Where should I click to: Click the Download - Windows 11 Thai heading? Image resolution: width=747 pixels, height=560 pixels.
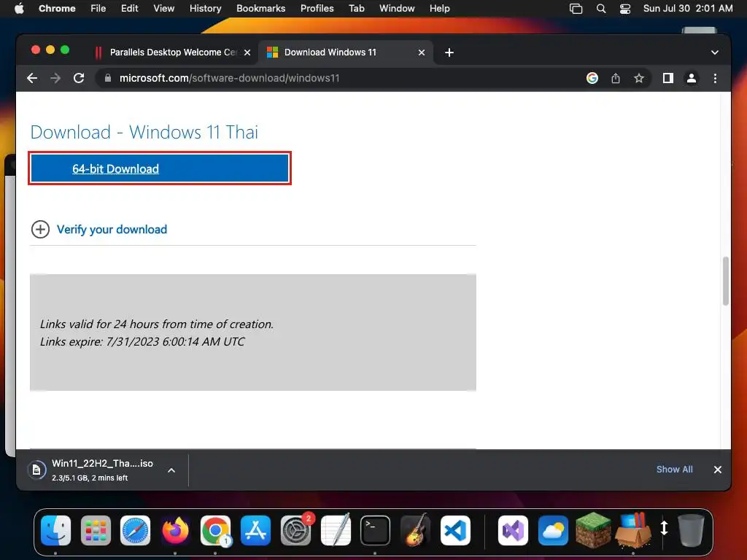click(x=144, y=132)
